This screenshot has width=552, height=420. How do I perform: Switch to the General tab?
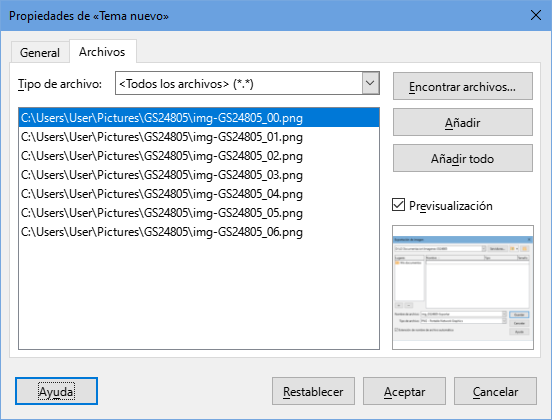(40, 52)
